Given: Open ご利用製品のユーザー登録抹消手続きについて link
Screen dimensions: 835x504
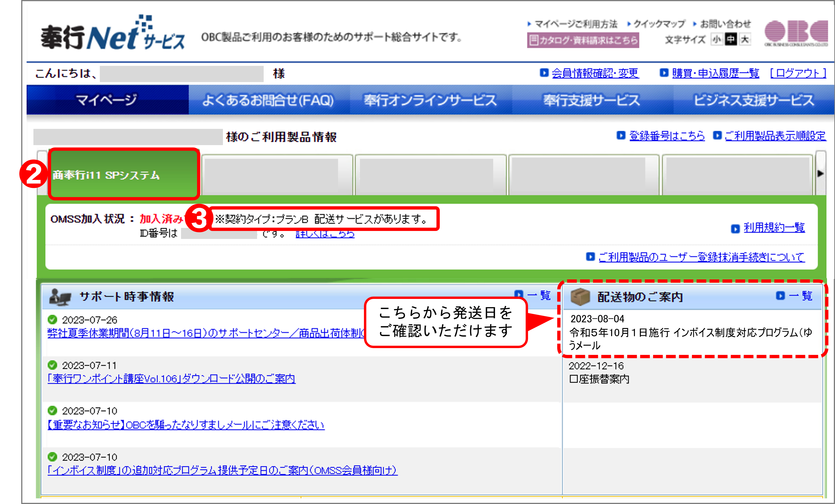Looking at the screenshot, I should click(702, 257).
